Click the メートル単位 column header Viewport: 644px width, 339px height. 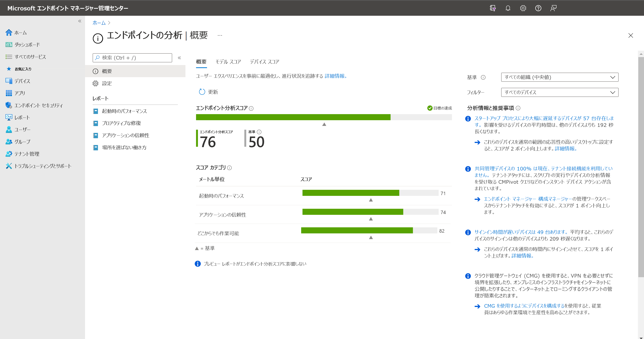[212, 179]
